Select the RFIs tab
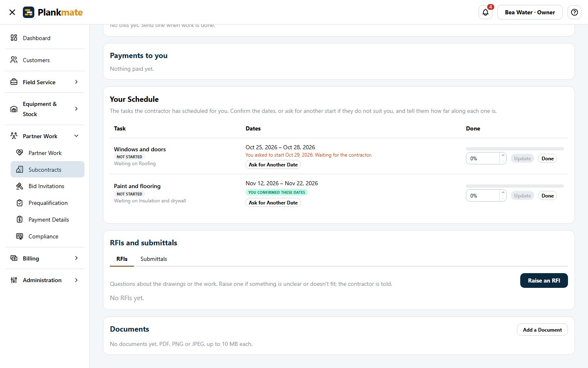Screen dimensions: 588x368 coord(122,259)
